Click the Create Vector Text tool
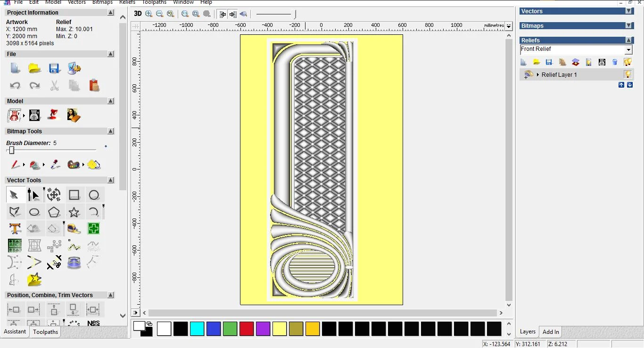The width and height of the screenshot is (644, 348). [15, 229]
